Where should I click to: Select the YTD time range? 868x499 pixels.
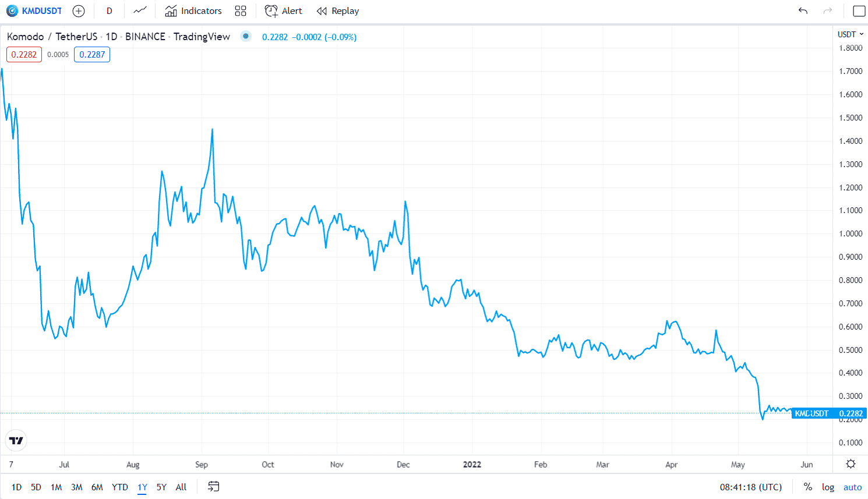pyautogui.click(x=120, y=487)
